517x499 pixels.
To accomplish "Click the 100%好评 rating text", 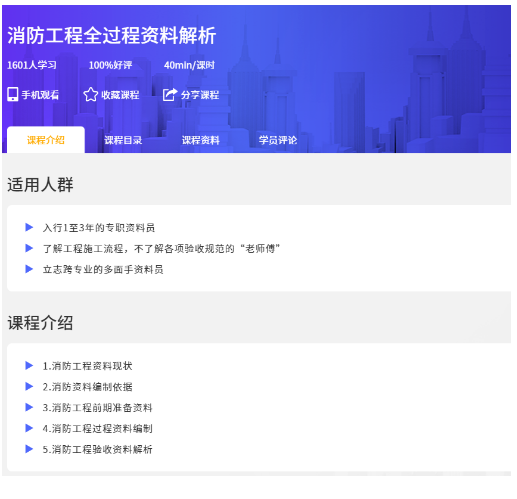I will tap(110, 65).
